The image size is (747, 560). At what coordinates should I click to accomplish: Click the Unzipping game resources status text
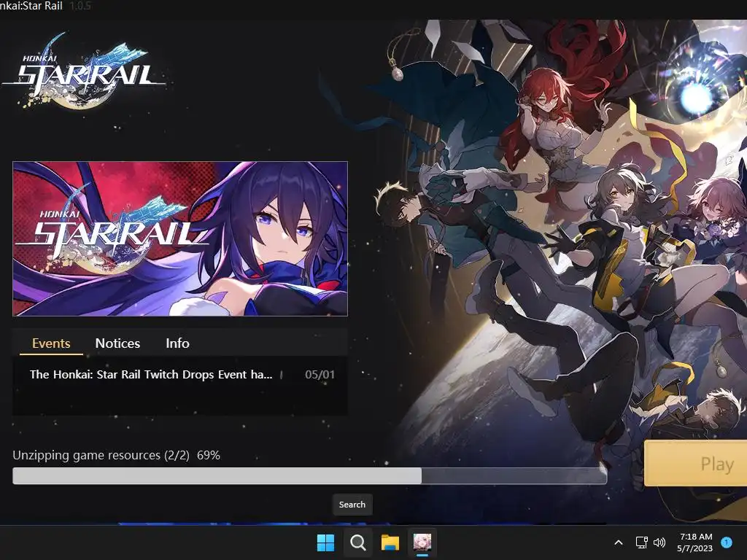tap(116, 455)
